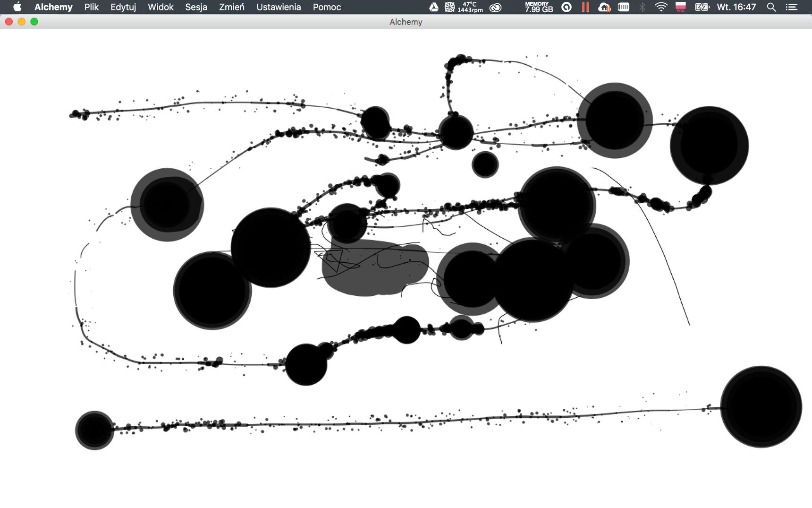Click the fan speed monitor icon
Screen dimensions: 812x508
pos(449,7)
